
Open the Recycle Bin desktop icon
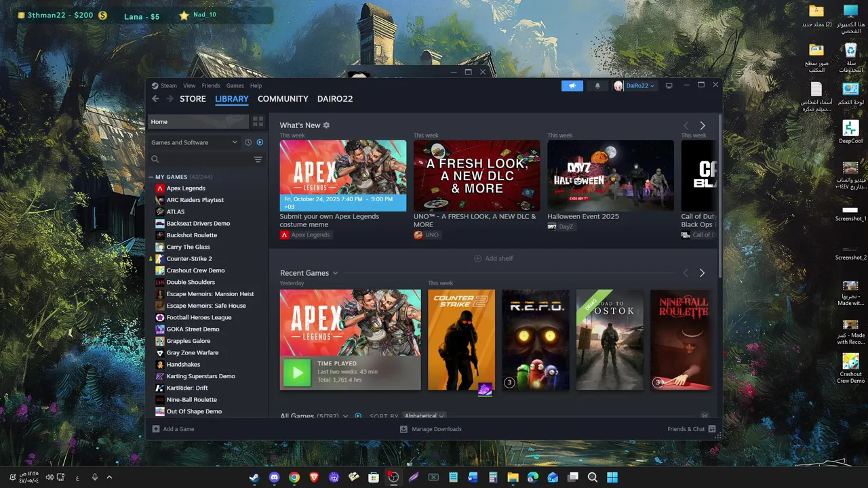coord(850,58)
